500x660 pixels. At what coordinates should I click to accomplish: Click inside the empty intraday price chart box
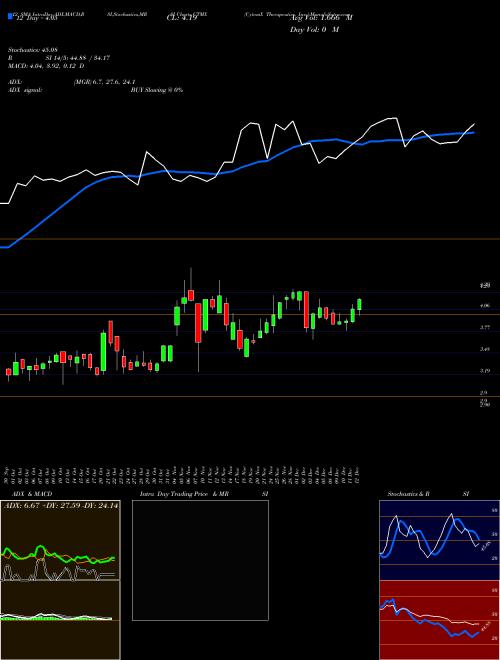(200, 560)
